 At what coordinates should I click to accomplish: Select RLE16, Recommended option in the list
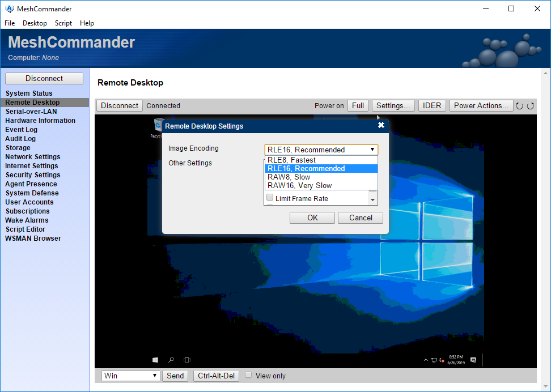pos(321,169)
